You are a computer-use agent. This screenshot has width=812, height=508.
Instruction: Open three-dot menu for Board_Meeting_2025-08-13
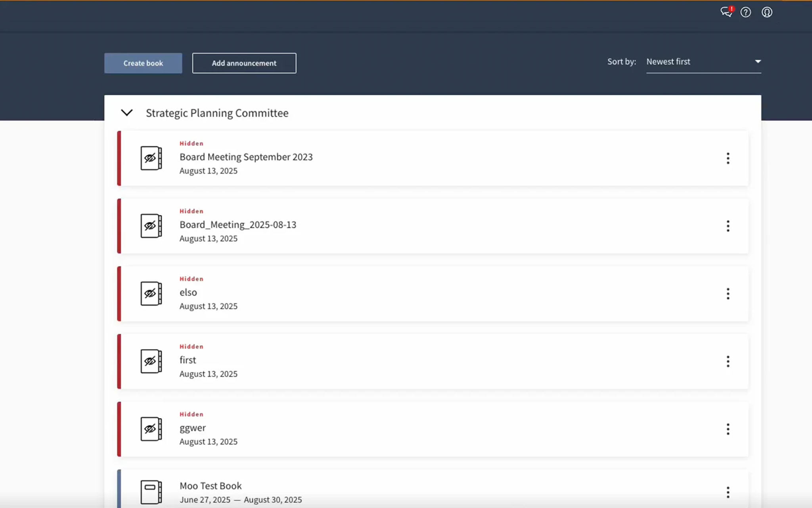click(728, 226)
